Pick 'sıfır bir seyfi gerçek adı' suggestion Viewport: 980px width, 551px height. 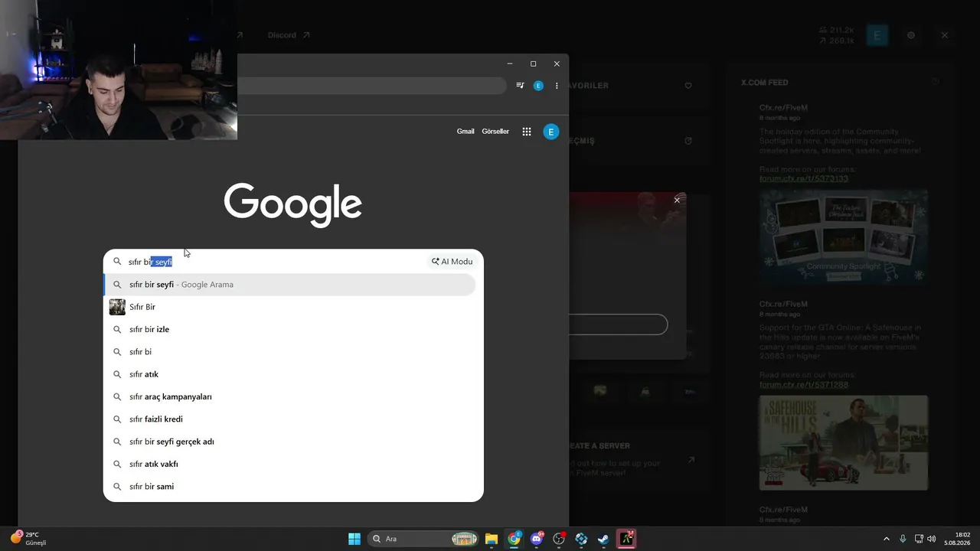tap(289, 442)
